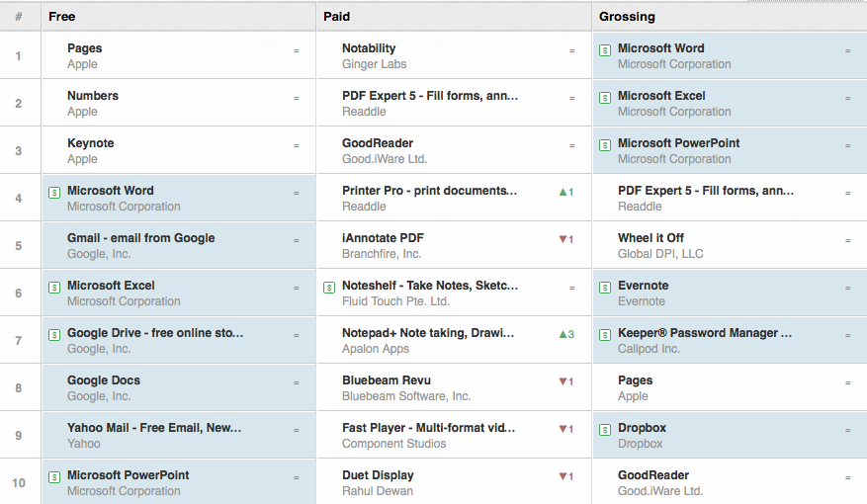This screenshot has width=867, height=504.
Task: Open GoodReader in Paid column
Action: 378,143
